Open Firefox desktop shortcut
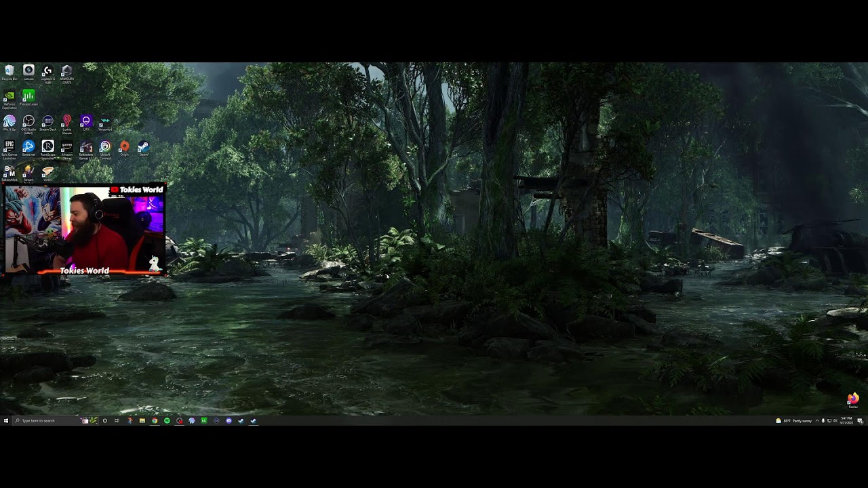Viewport: 868px width, 488px height. [x=853, y=401]
